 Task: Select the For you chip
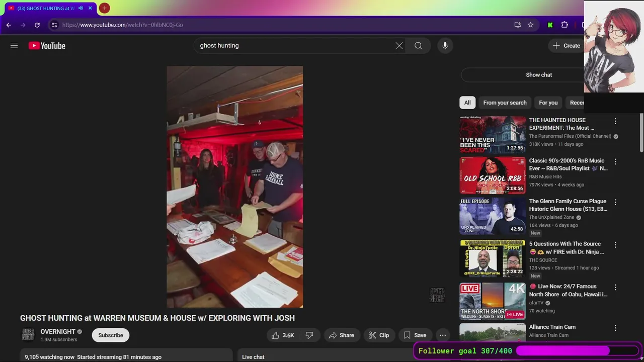(548, 103)
